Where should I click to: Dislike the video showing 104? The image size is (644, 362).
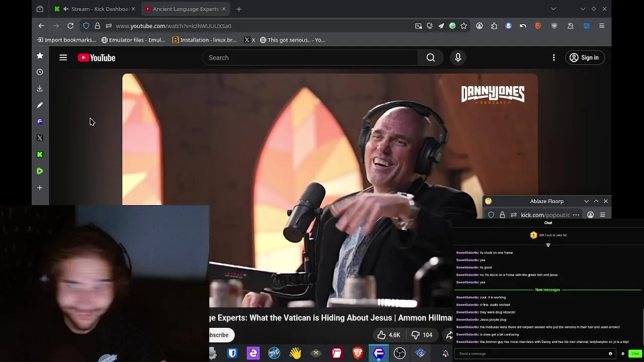(x=422, y=335)
